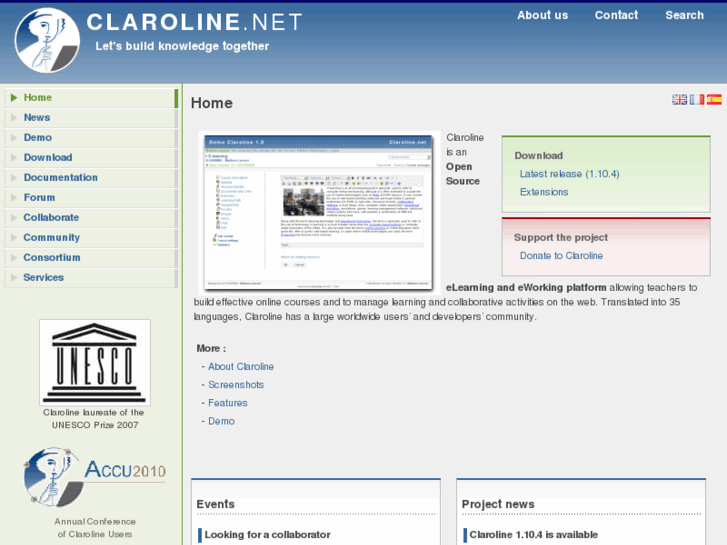Open Documentation in the sidebar
The width and height of the screenshot is (727, 545).
pos(91,178)
